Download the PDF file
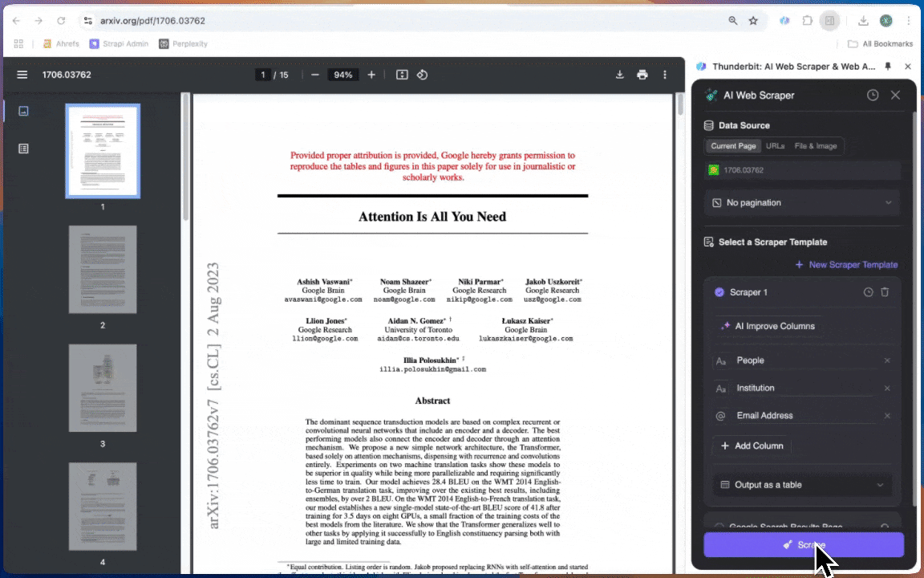This screenshot has height=578, width=924. coord(619,75)
